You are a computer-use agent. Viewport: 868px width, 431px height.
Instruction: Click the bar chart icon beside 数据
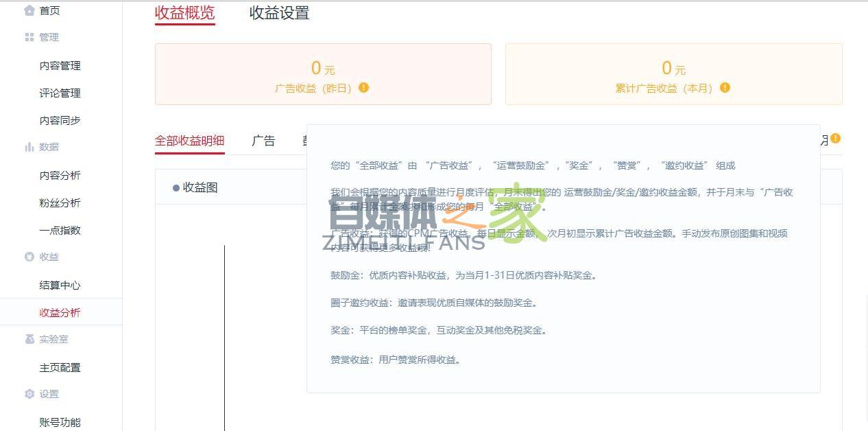click(29, 147)
